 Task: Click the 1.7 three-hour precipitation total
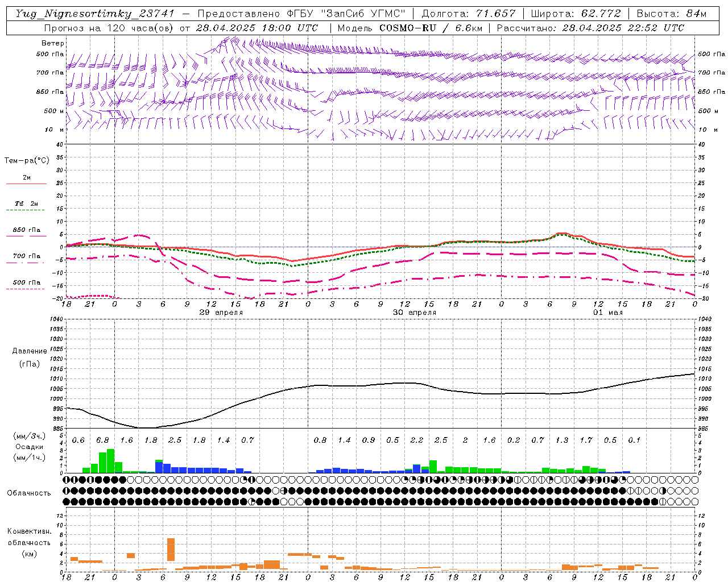(586, 440)
